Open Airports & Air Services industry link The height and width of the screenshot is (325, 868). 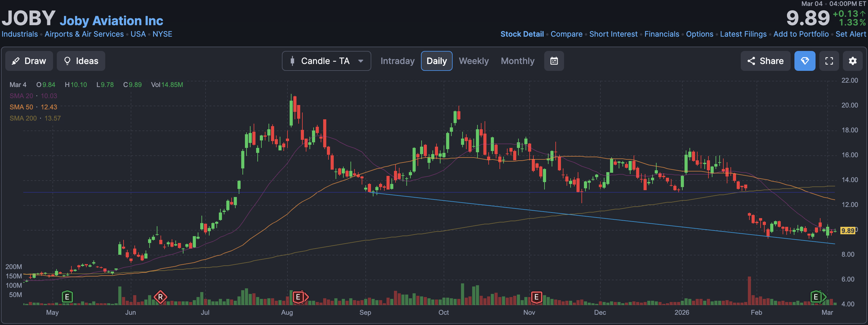click(84, 34)
